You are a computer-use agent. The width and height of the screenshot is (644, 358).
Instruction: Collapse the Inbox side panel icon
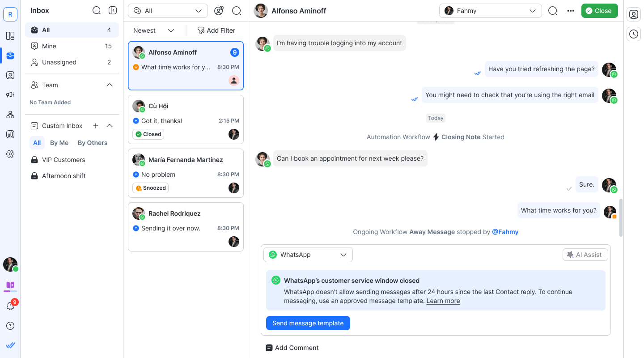[x=113, y=10]
